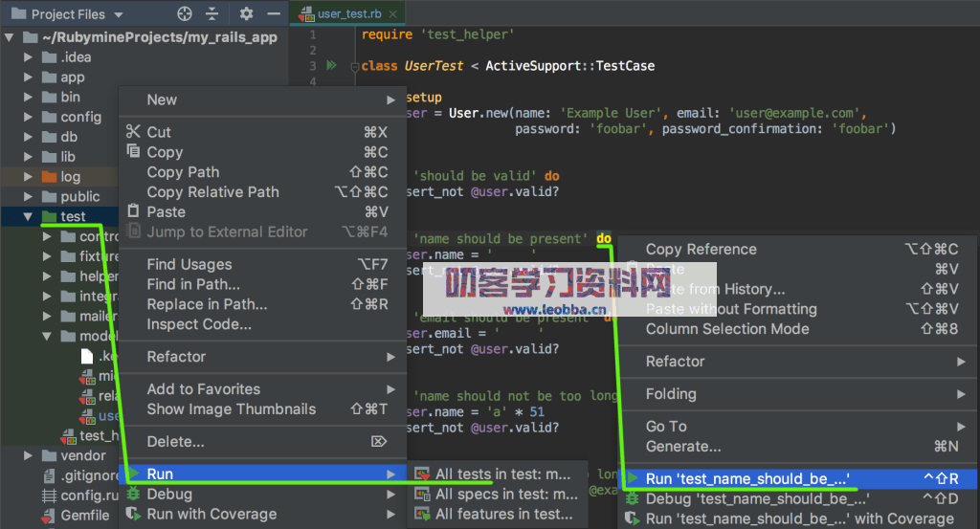Expand the vendor folder arrow
This screenshot has height=529, width=980.
pyautogui.click(x=28, y=456)
